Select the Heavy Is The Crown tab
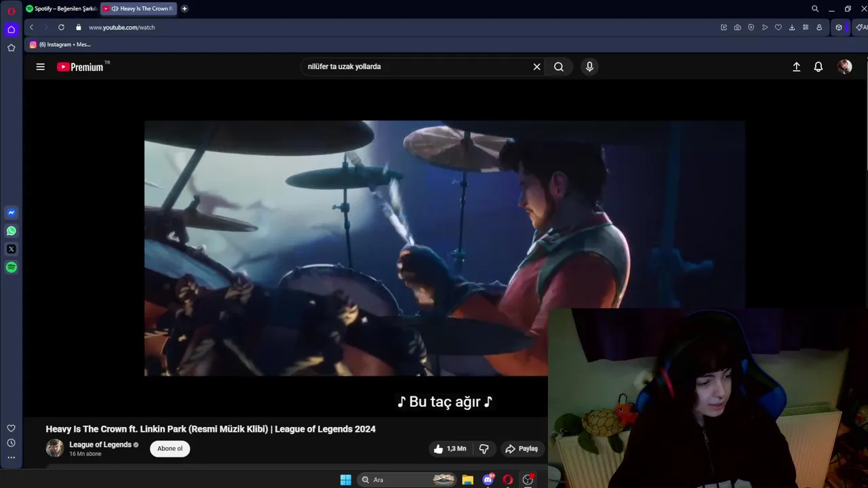This screenshot has width=868, height=488. pos(138,9)
